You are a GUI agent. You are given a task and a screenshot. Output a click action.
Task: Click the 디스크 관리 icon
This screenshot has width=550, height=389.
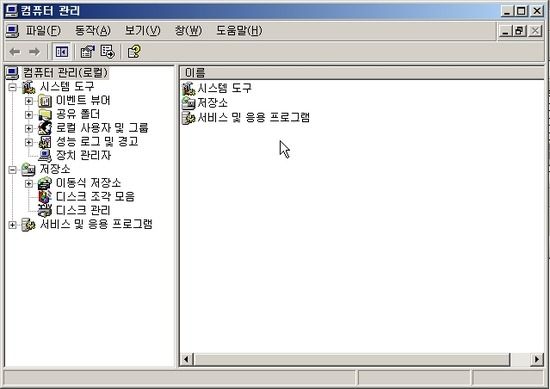(x=45, y=210)
